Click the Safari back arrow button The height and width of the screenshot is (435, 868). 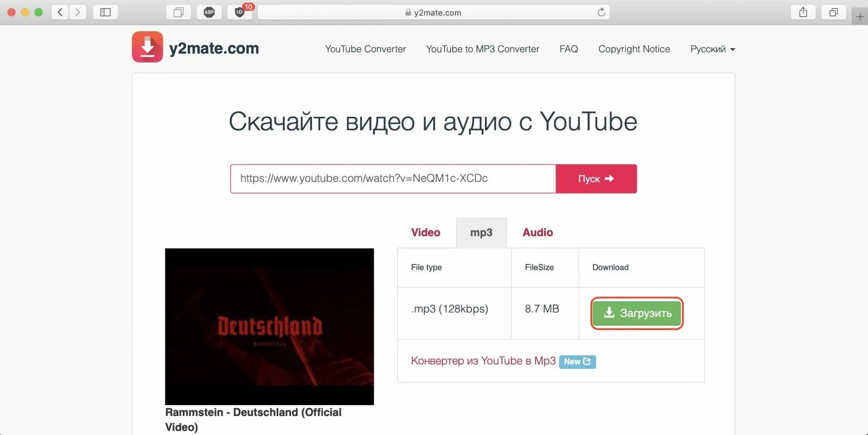60,12
